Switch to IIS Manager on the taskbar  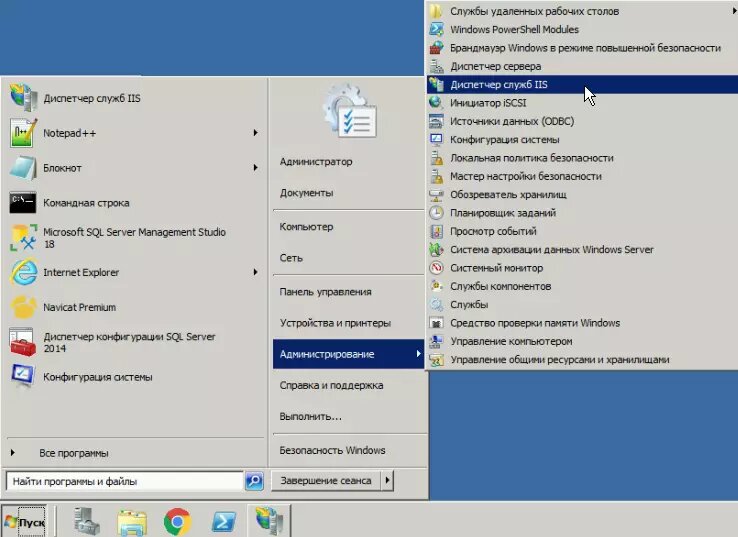coord(269,521)
